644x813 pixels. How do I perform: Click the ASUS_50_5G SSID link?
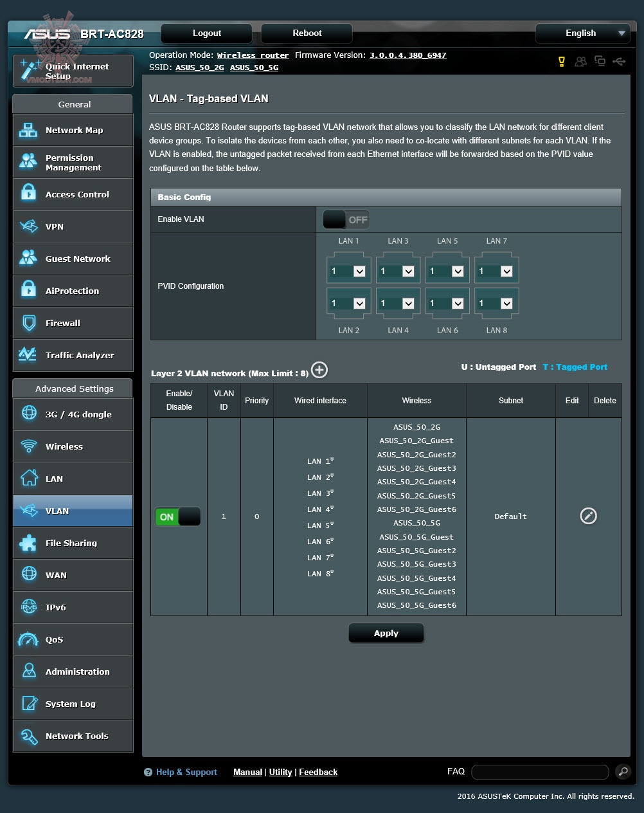tap(254, 67)
